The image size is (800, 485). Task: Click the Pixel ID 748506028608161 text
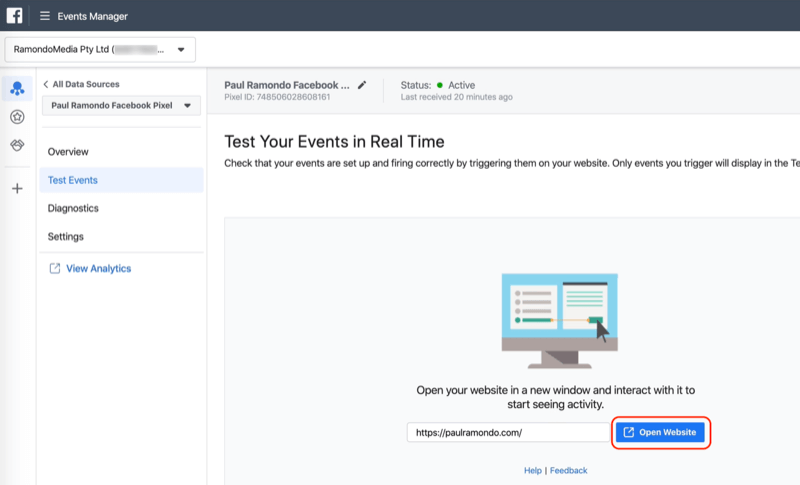[x=277, y=97]
